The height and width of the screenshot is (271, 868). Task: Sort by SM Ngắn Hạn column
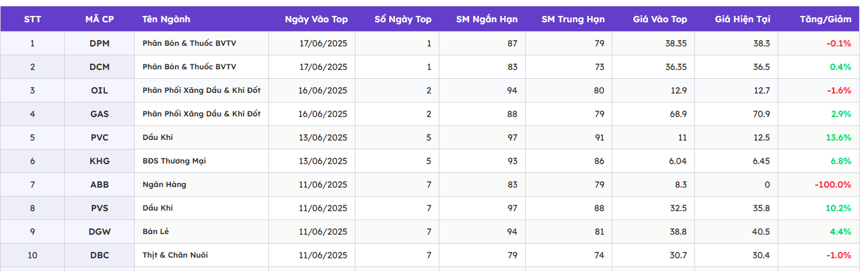[486, 19]
